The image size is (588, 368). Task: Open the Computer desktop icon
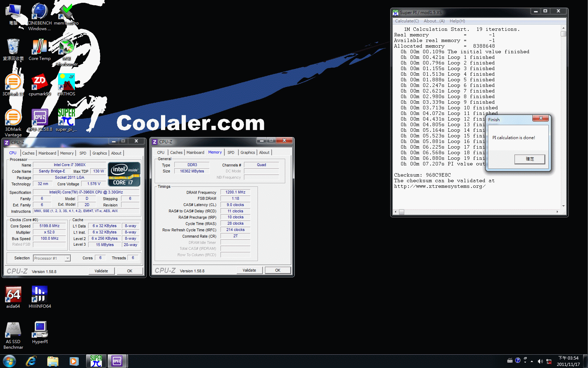coord(13,15)
